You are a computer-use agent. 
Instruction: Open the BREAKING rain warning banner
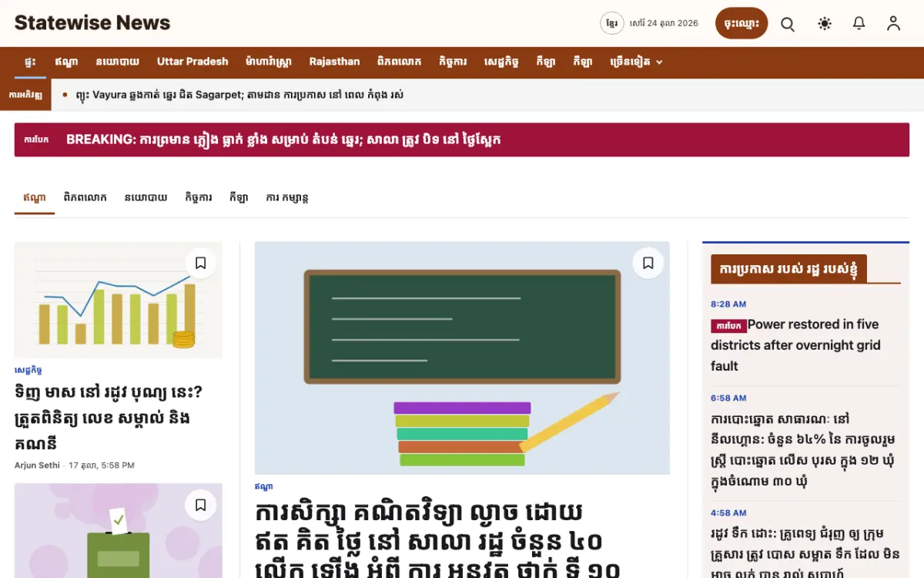pos(461,139)
